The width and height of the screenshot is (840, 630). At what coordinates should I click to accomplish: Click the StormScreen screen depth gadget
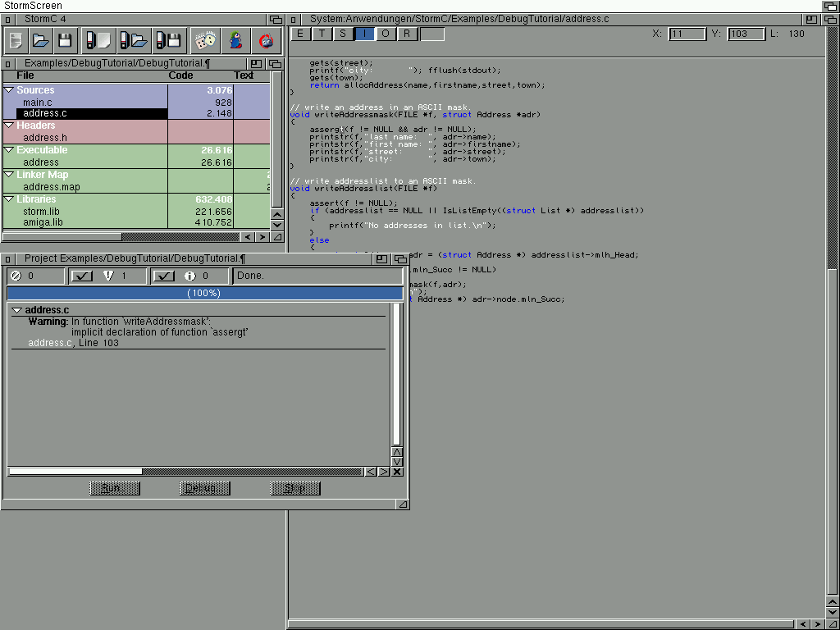coord(831,6)
